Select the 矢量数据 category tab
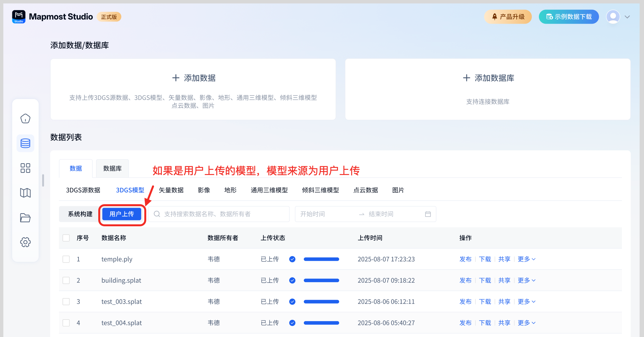 pyautogui.click(x=171, y=190)
